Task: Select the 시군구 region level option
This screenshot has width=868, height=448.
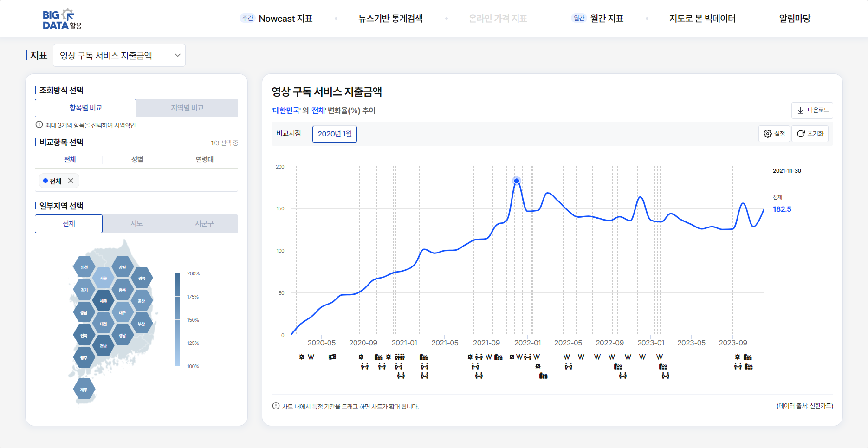Action: pyautogui.click(x=204, y=223)
